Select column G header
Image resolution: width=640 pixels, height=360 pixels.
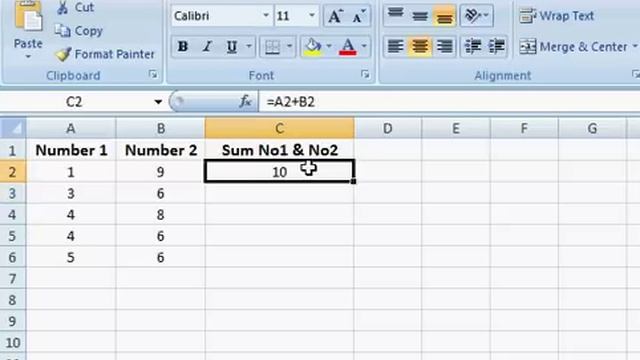click(592, 129)
